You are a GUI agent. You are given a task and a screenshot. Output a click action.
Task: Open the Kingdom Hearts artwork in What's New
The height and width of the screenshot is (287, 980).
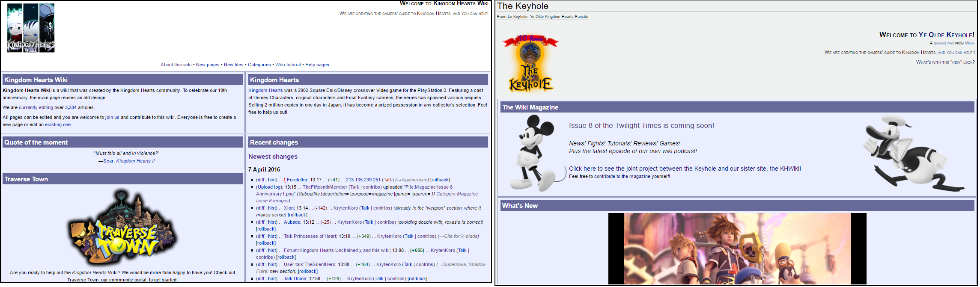click(737, 249)
